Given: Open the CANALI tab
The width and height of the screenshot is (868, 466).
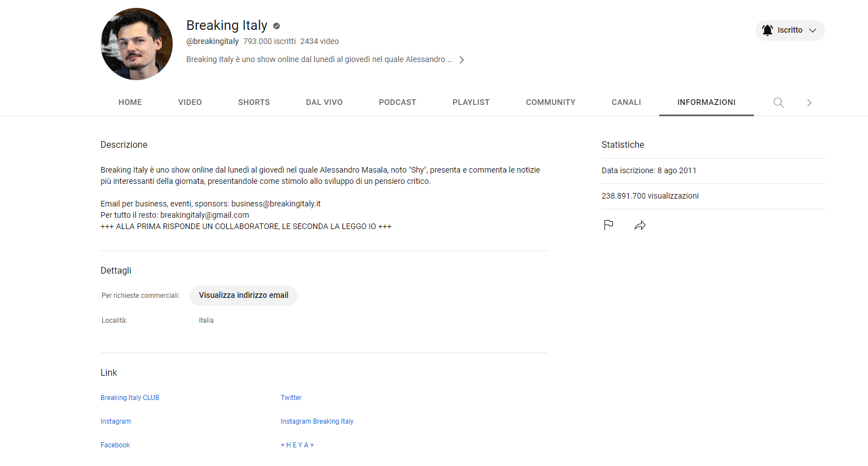Looking at the screenshot, I should pos(626,102).
